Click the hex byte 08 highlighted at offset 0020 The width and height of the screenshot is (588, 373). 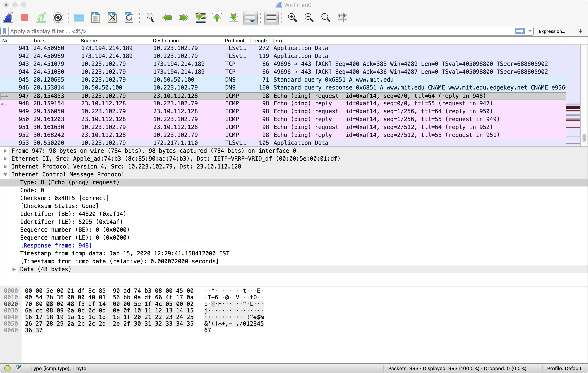point(50,304)
